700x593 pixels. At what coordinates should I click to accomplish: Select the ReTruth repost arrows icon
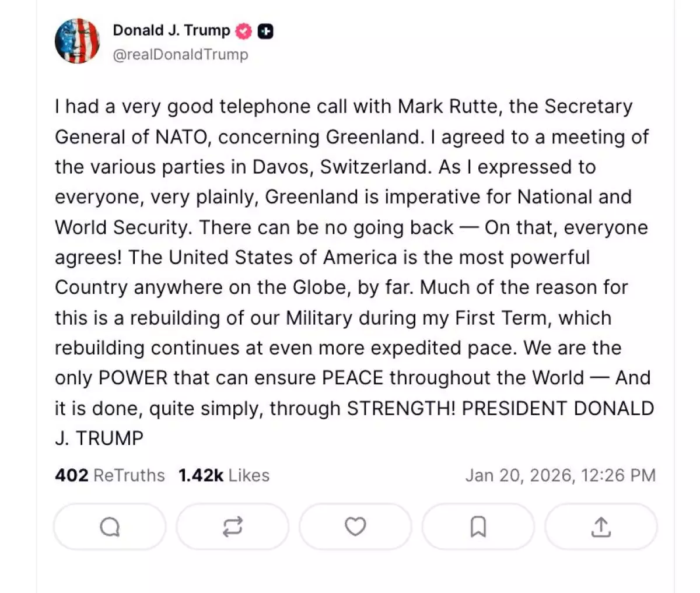(232, 527)
